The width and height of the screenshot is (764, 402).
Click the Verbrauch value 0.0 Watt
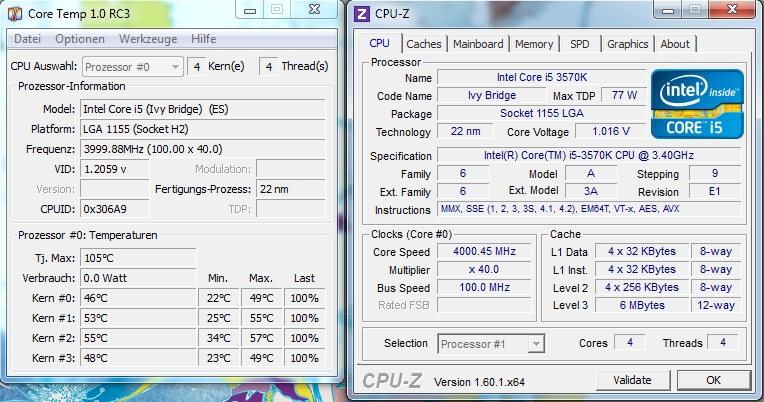point(138,278)
